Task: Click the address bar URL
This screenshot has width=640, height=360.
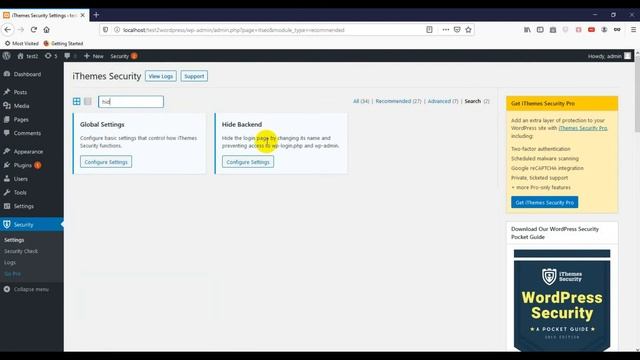Action: tap(233, 30)
